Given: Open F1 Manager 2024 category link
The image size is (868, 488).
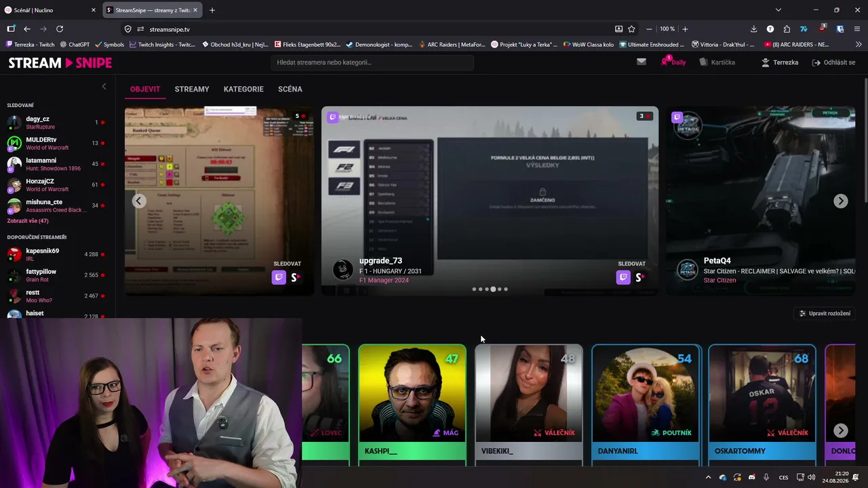Looking at the screenshot, I should point(384,281).
